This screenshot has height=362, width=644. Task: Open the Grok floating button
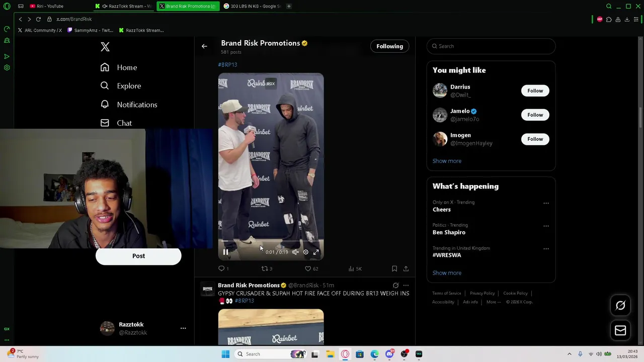[x=620, y=305]
